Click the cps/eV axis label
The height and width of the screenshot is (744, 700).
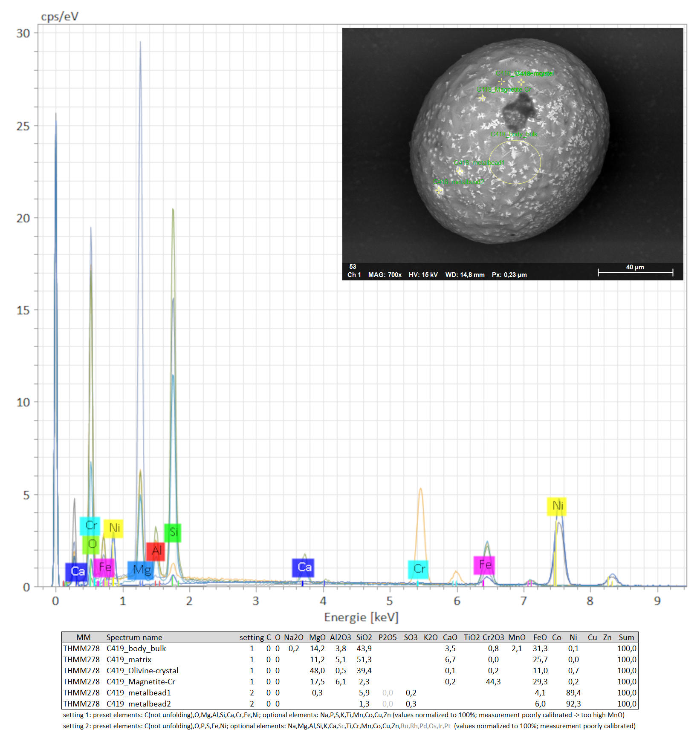(x=60, y=17)
